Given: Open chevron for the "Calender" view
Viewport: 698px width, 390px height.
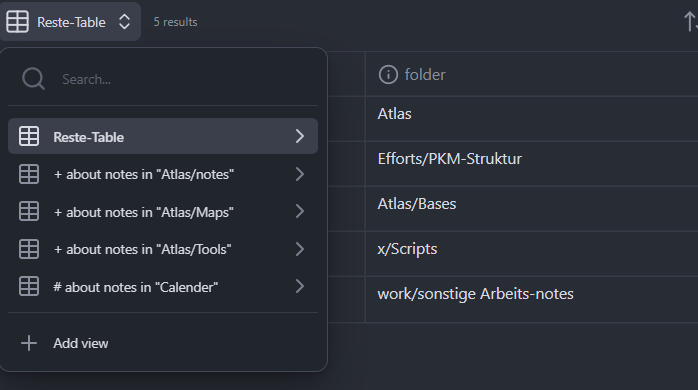Looking at the screenshot, I should tap(300, 286).
